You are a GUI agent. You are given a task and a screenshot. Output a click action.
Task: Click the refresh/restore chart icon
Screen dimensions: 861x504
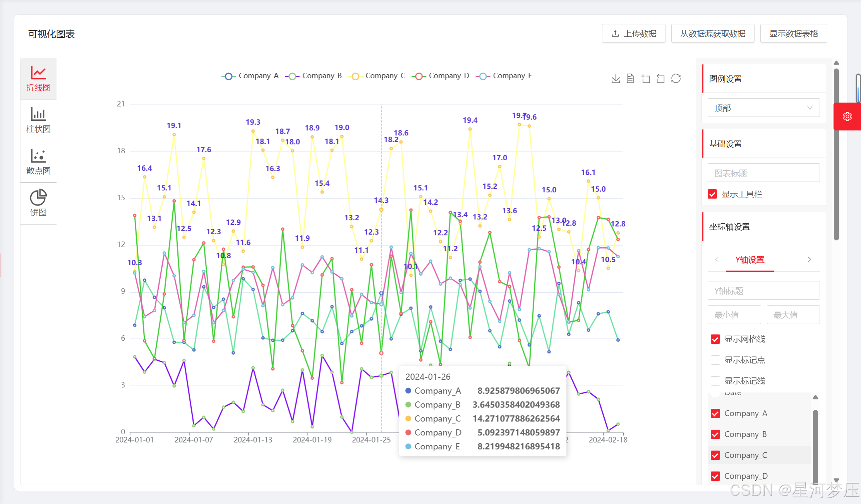click(x=676, y=79)
